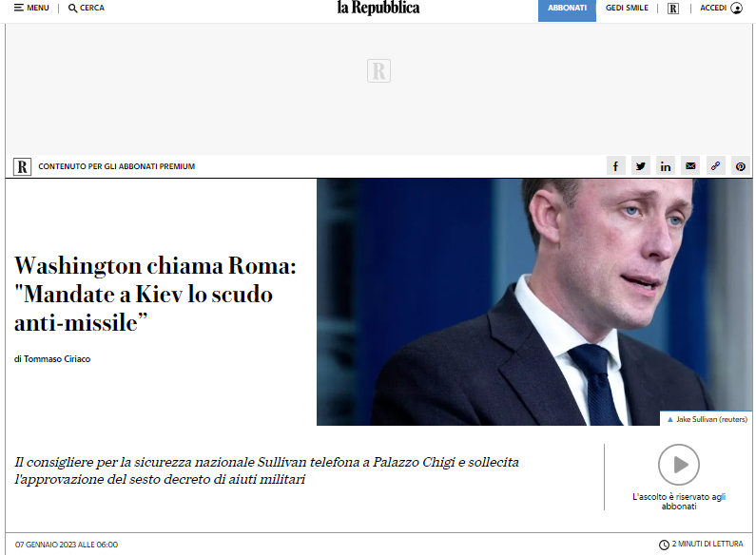The height and width of the screenshot is (555, 756).
Task: Copy article link icon
Action: (716, 166)
